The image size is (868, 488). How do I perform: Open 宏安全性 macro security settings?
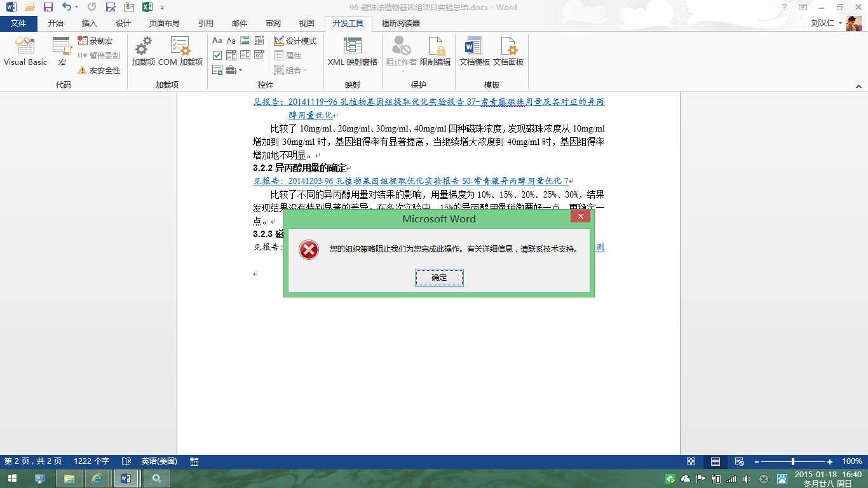99,70
